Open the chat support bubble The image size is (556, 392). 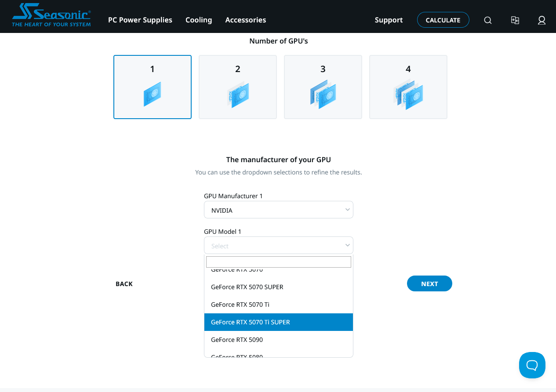click(x=532, y=365)
